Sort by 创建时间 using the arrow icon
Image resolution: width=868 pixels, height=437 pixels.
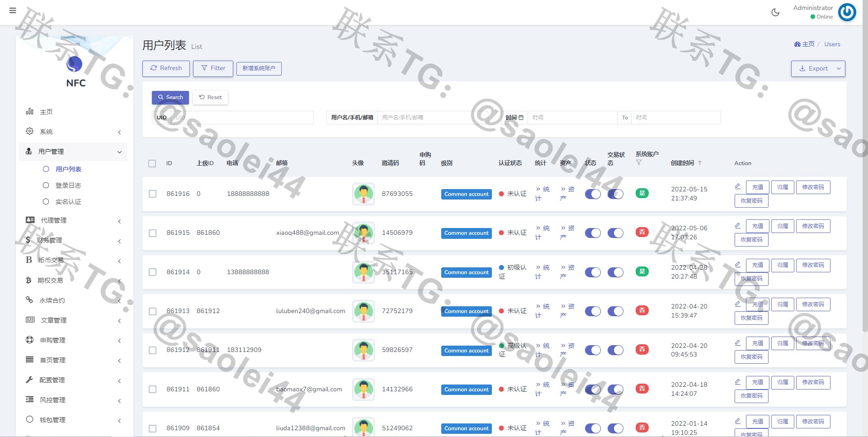click(x=700, y=163)
